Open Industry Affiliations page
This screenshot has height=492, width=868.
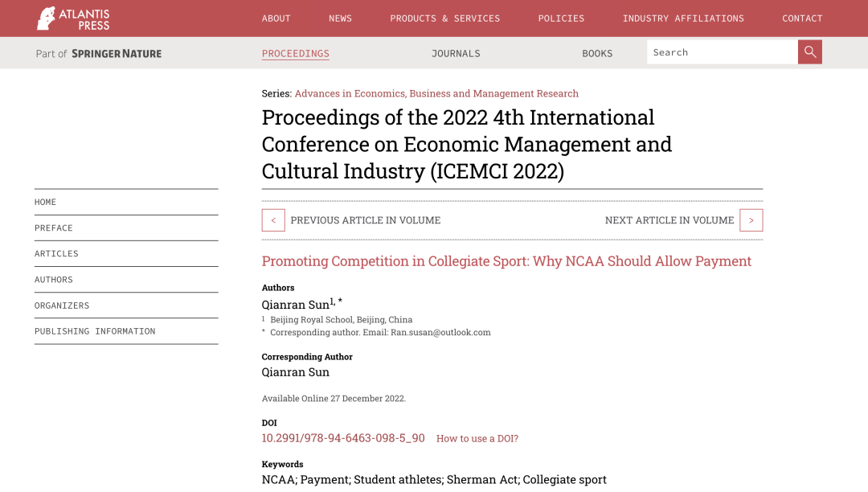683,18
